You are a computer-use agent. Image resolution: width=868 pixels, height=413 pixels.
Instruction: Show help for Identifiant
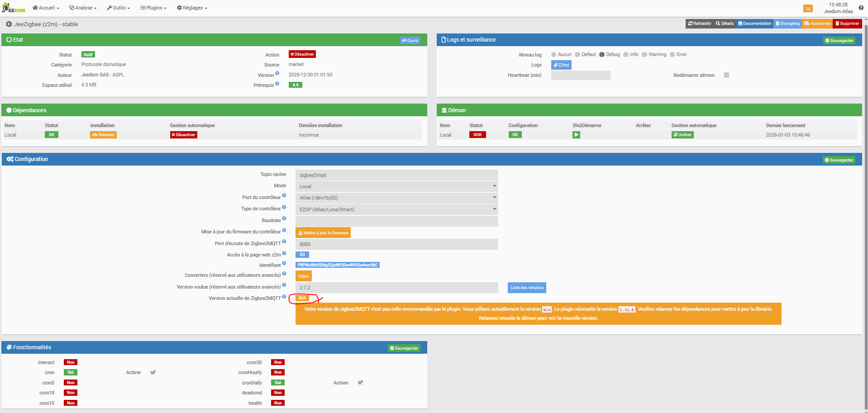click(284, 263)
